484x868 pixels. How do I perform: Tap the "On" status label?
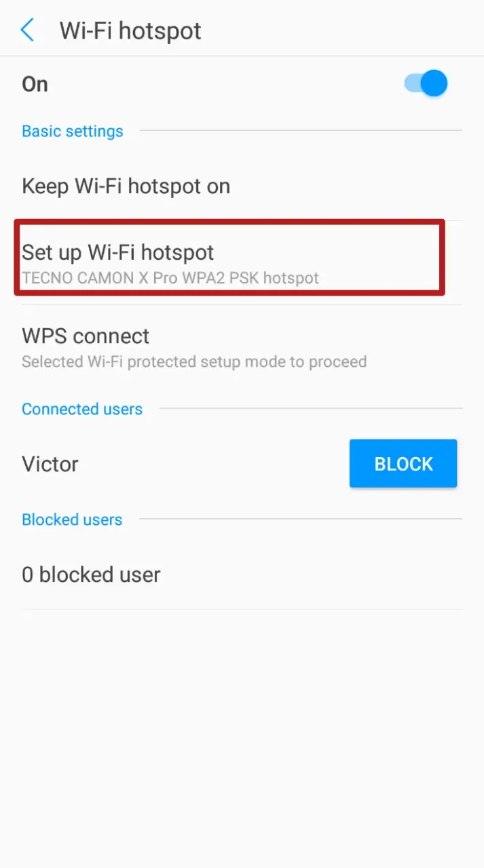click(x=35, y=84)
